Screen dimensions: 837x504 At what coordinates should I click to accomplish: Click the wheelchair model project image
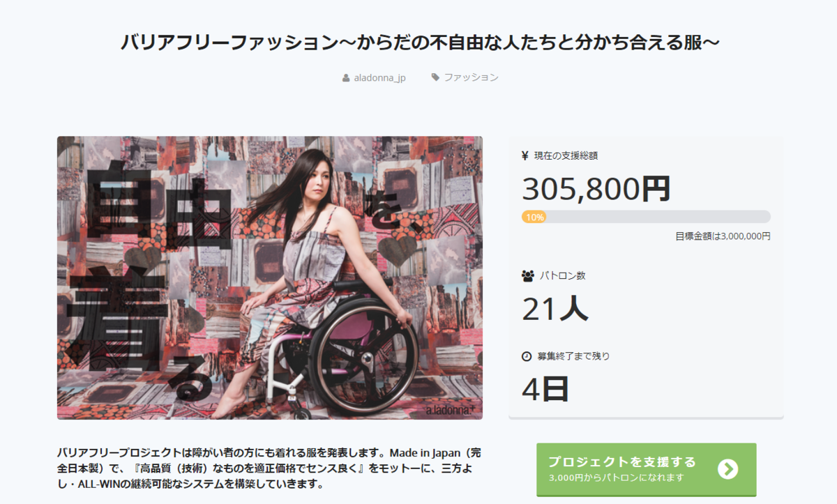coord(270,277)
